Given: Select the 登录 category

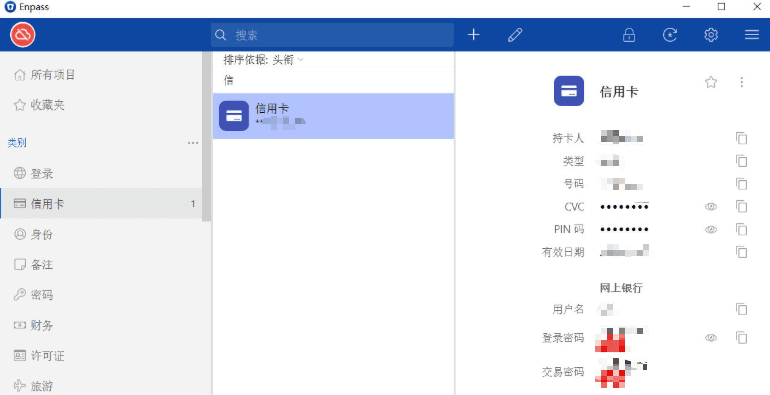Looking at the screenshot, I should tap(101, 173).
